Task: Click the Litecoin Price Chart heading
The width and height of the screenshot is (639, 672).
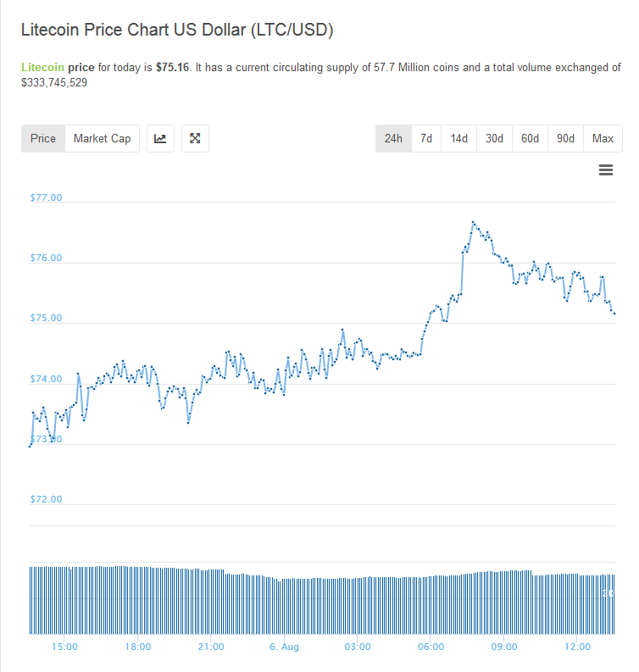Action: point(177,31)
